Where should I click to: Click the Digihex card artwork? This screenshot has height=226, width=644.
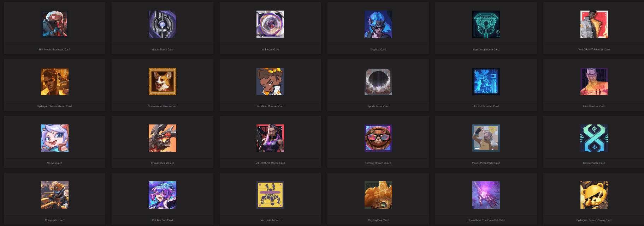point(378,24)
